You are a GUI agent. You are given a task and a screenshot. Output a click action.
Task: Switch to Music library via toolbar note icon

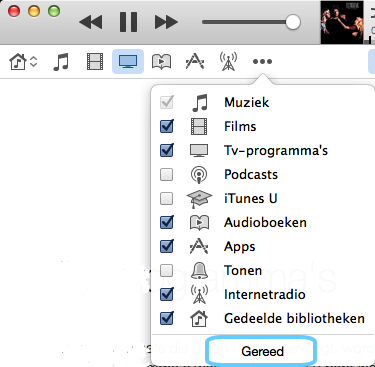tap(61, 62)
